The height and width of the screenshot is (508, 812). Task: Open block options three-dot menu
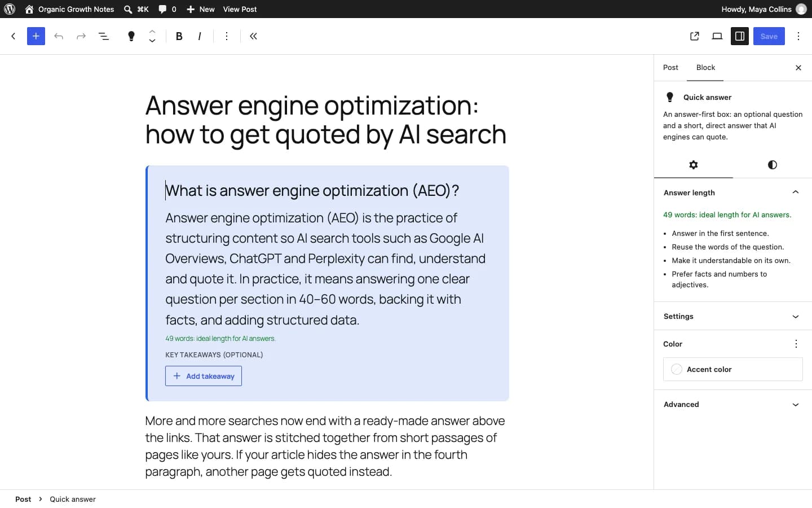coord(227,36)
